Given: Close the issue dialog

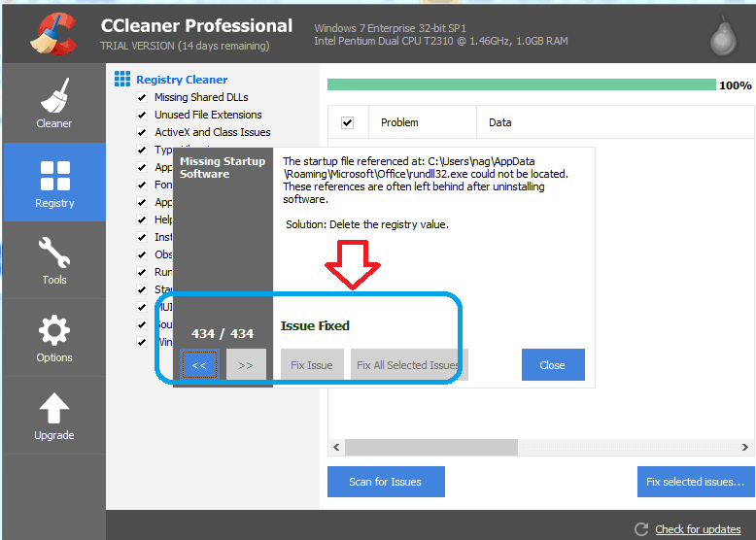Looking at the screenshot, I should pos(553,364).
